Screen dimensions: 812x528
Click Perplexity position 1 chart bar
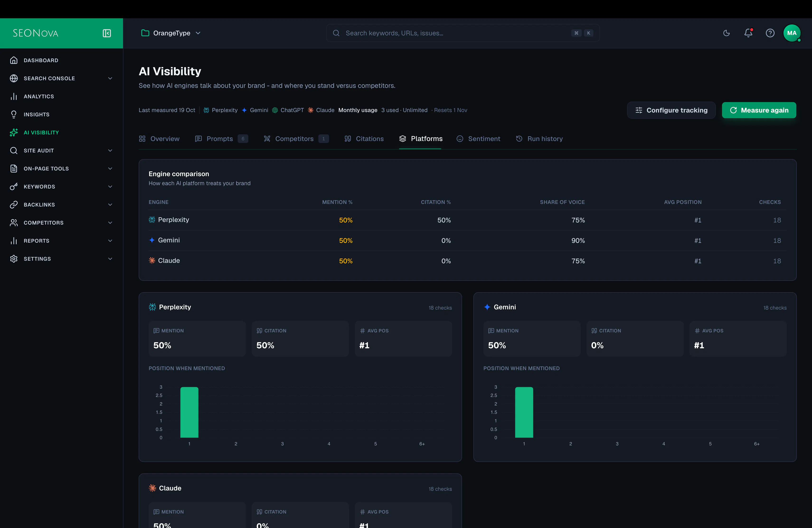(189, 412)
